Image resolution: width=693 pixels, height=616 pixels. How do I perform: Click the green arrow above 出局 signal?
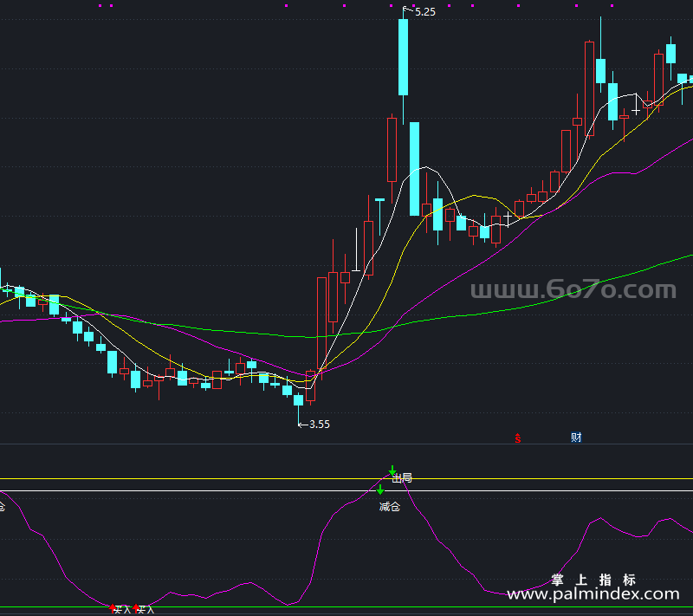(x=392, y=470)
